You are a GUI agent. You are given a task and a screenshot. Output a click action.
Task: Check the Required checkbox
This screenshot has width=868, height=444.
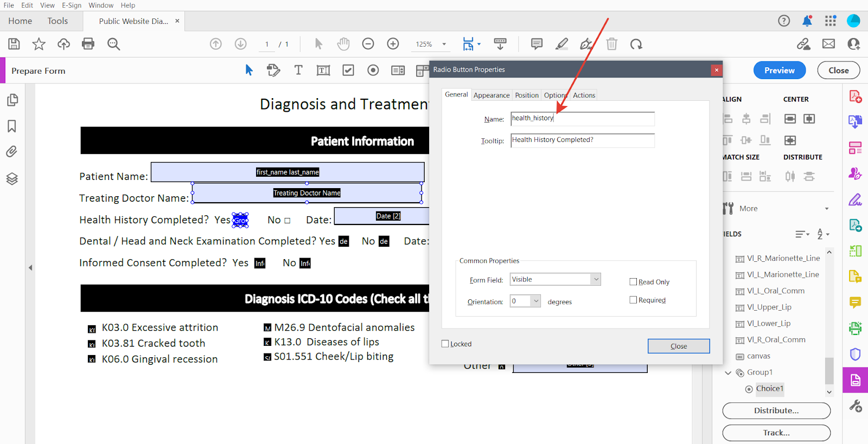(633, 300)
